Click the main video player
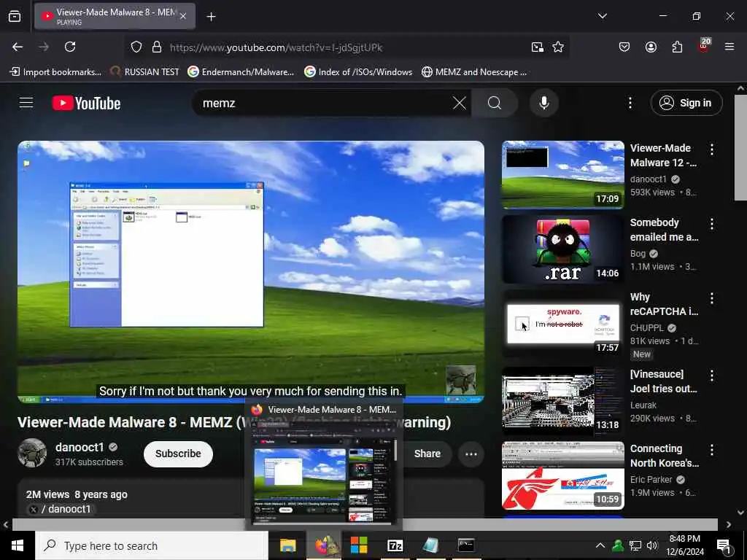Viewport: 747px width, 560px height. pos(251,271)
